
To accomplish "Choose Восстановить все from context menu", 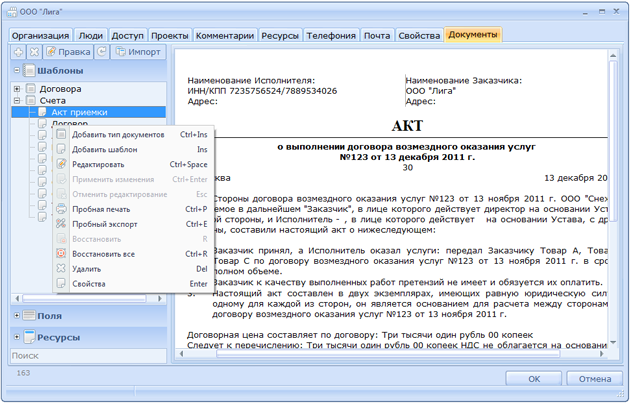I will click(x=133, y=254).
